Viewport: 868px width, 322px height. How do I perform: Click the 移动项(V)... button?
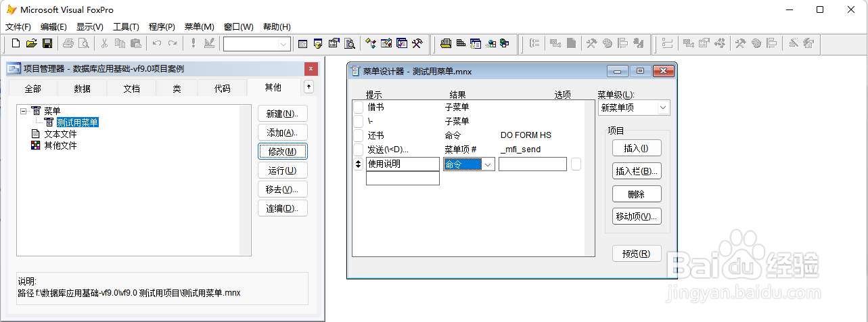[637, 217]
